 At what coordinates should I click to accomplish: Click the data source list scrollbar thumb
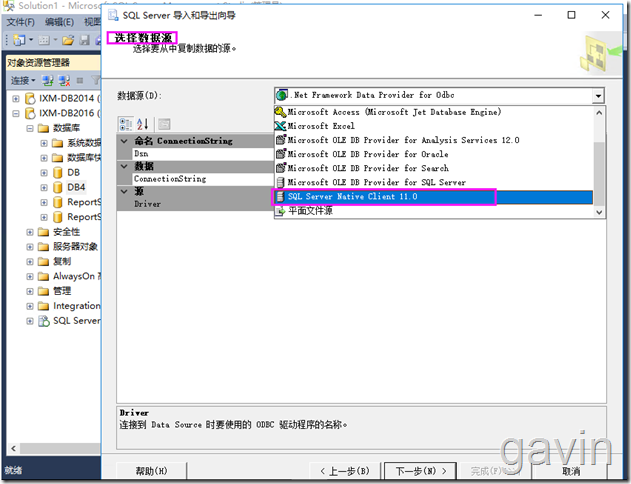pyautogui.click(x=599, y=173)
